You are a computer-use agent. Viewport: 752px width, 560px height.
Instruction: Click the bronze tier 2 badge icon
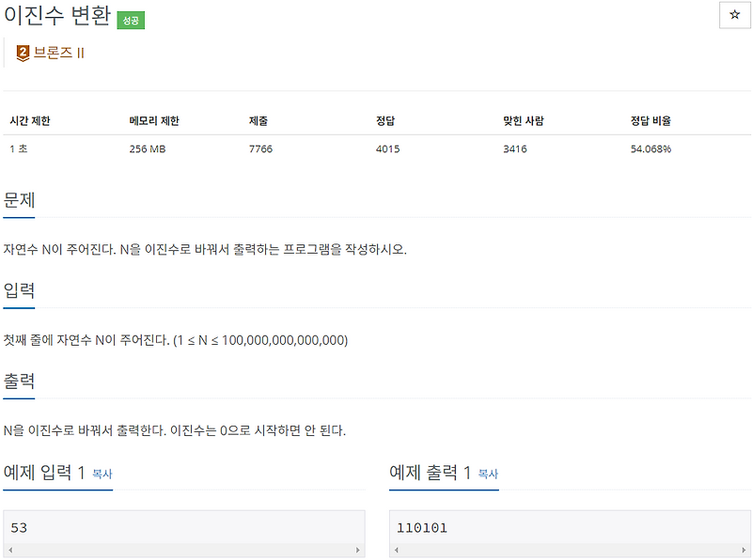pyautogui.click(x=23, y=53)
